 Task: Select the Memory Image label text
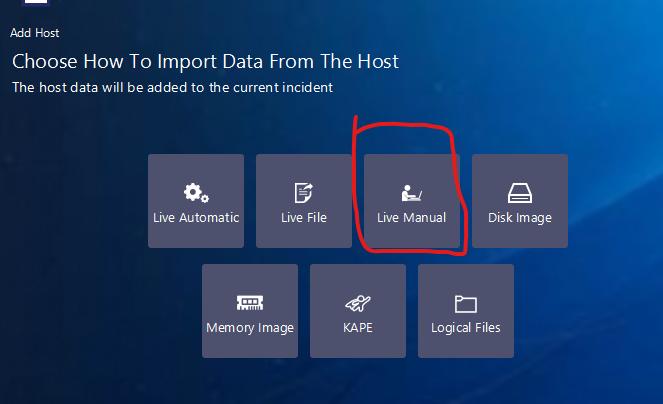[x=250, y=327]
